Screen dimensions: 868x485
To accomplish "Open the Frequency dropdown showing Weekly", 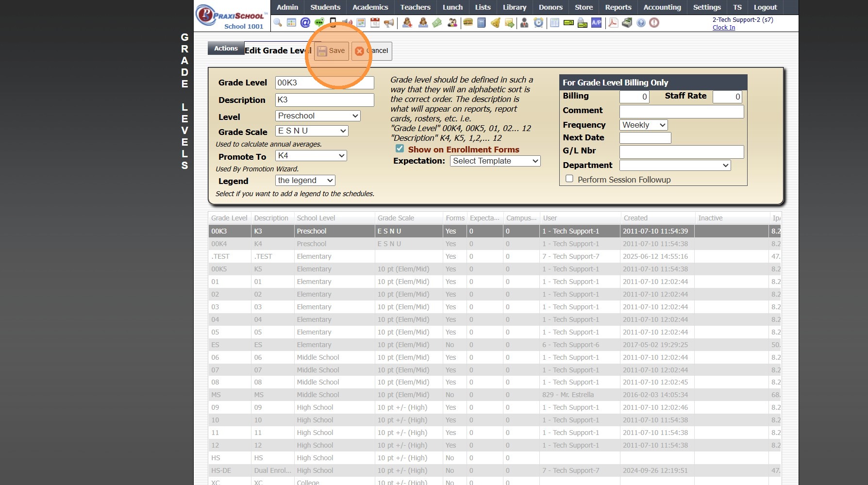I will [644, 125].
